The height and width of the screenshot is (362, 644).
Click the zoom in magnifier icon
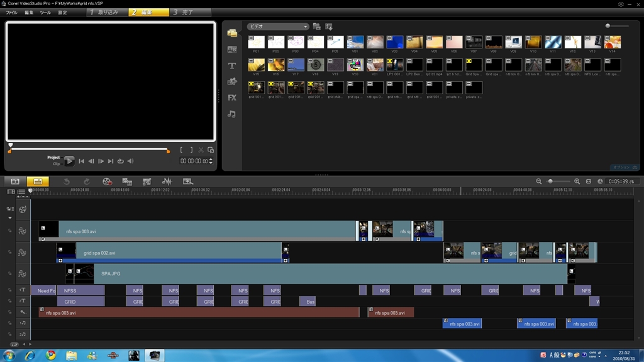click(577, 182)
